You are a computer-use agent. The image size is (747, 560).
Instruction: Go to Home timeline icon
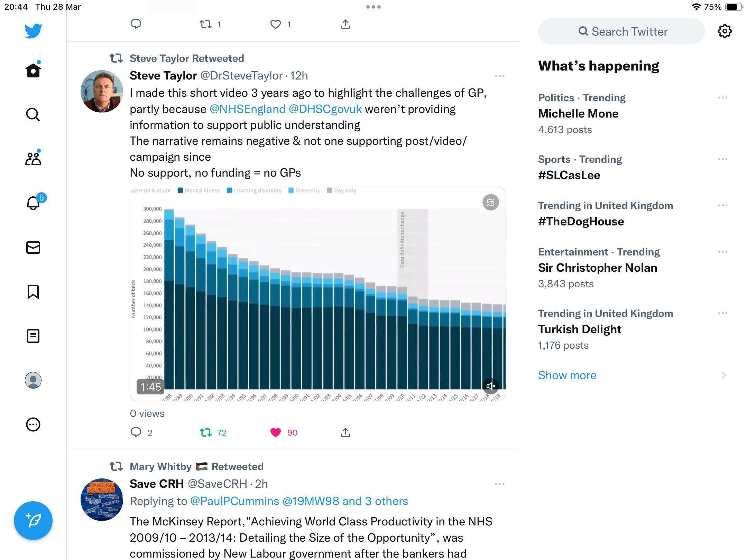(33, 70)
